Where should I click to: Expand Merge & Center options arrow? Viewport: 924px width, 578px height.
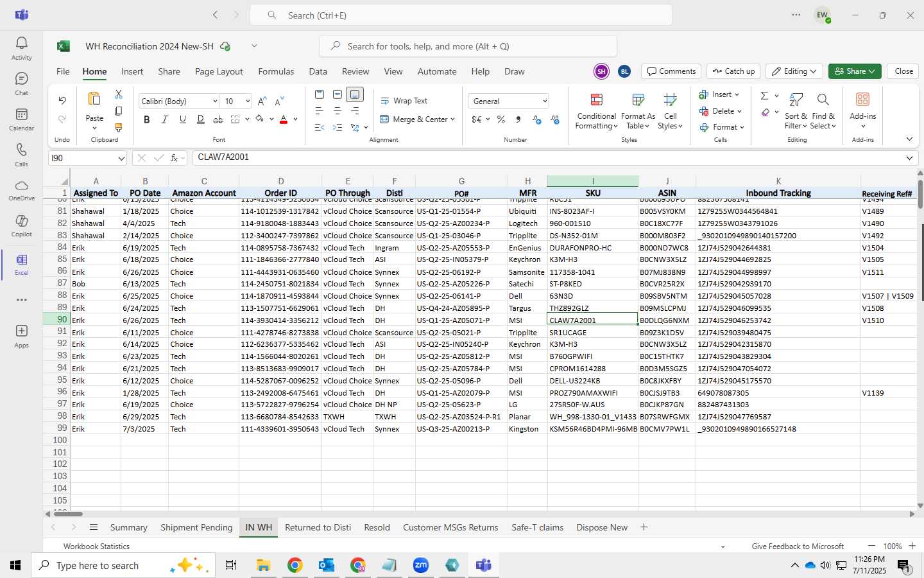coord(452,119)
